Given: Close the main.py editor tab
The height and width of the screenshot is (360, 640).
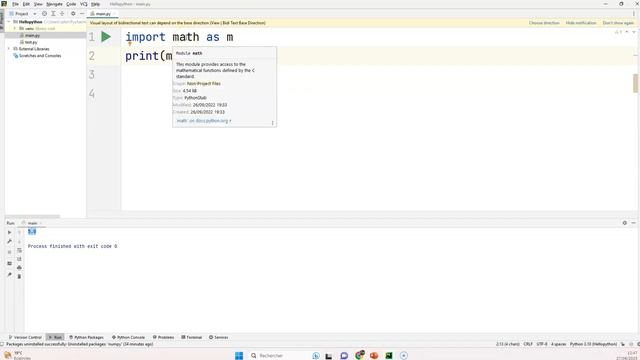Looking at the screenshot, I should click(115, 13).
